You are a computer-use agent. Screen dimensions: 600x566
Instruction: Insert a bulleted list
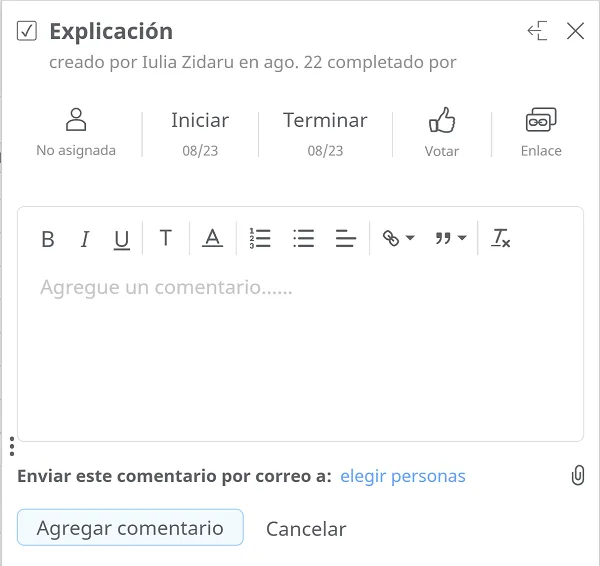[304, 239]
